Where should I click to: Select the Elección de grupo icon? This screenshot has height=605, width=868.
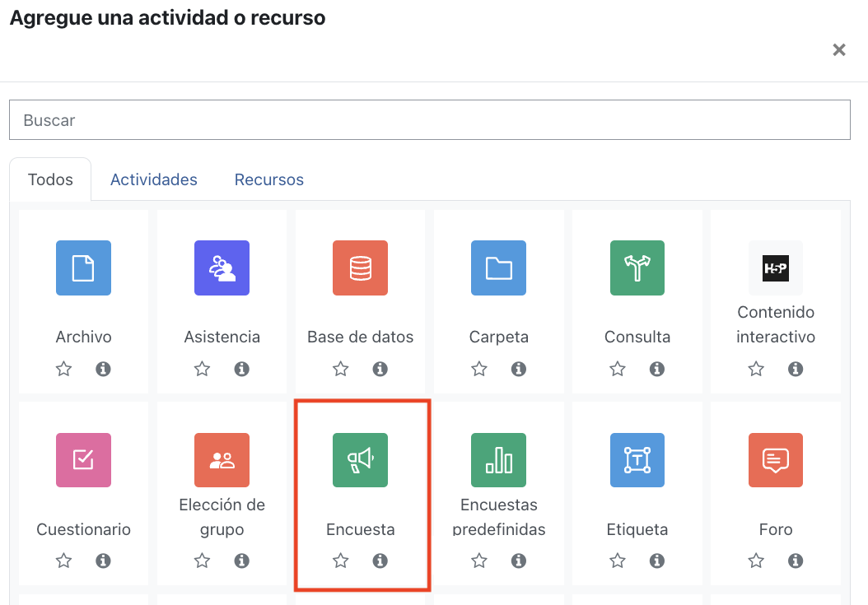click(x=222, y=460)
